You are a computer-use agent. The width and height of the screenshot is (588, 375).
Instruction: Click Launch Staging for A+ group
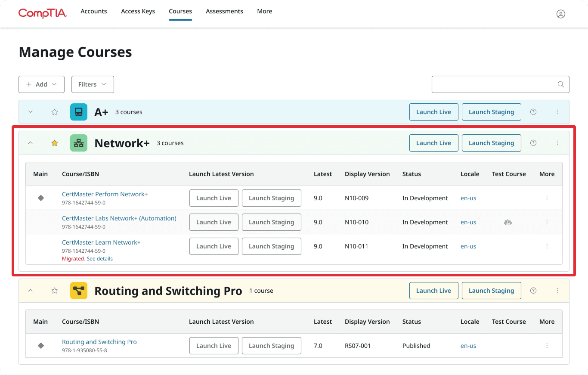(491, 112)
